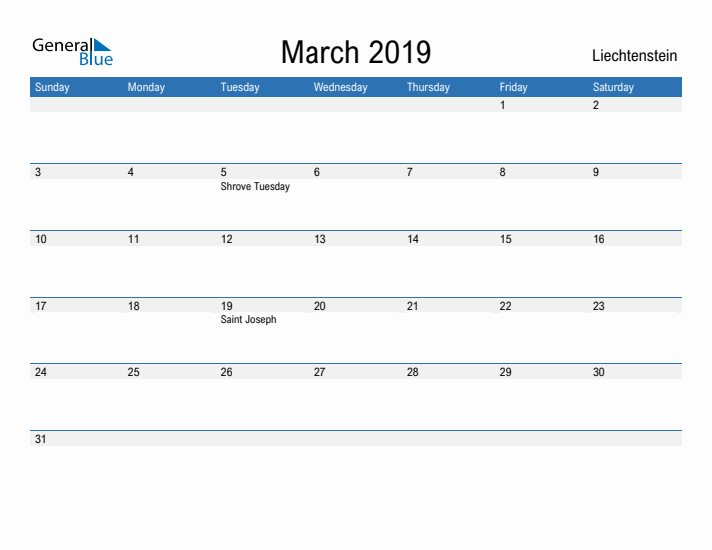Click date 9 on Saturday

point(596,172)
